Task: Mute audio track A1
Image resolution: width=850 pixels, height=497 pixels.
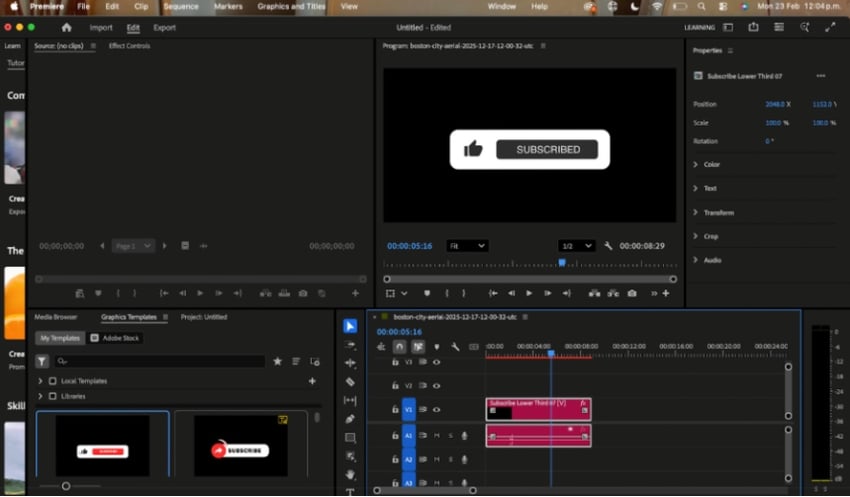Action: coord(436,435)
